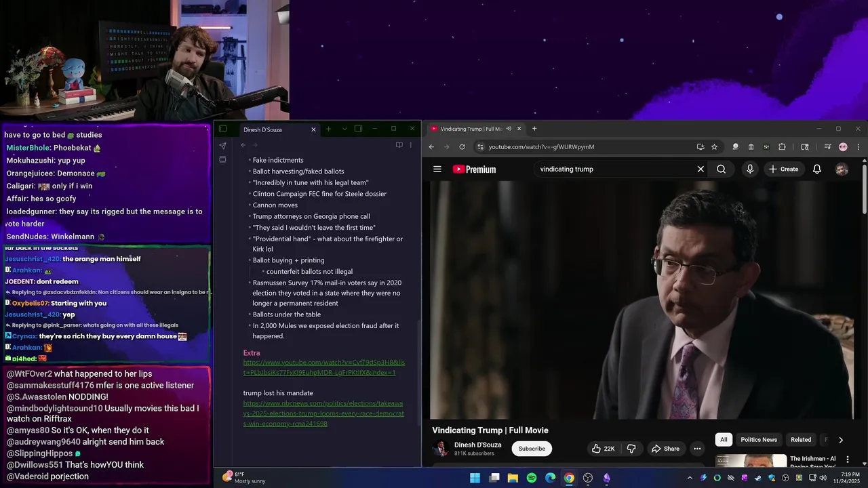Click the trash can extension icon

751,147
